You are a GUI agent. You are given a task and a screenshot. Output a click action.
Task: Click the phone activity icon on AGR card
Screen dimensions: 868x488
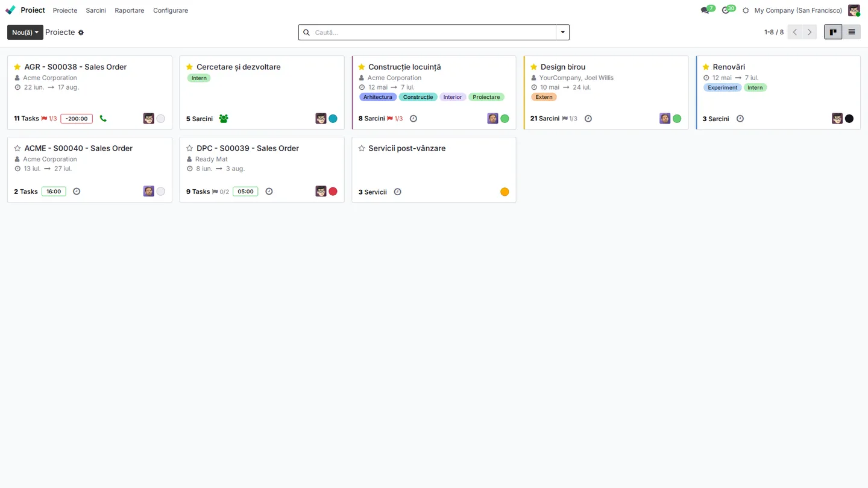[x=103, y=119]
